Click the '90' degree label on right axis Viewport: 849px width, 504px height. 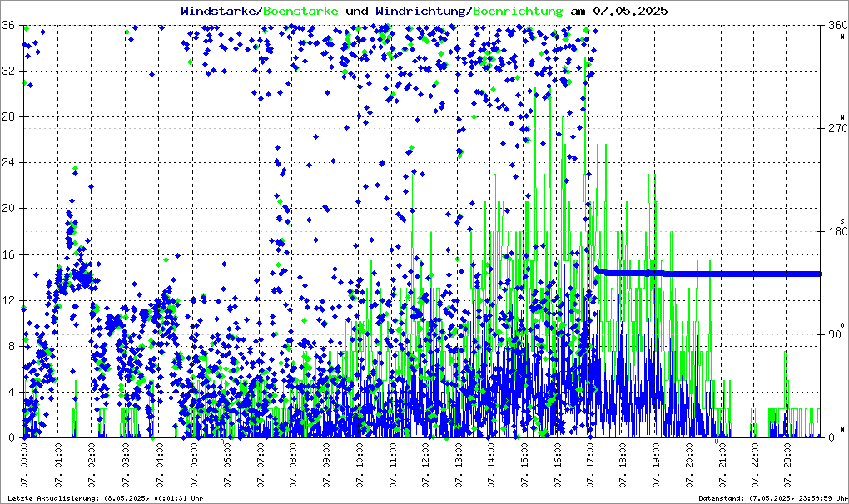point(832,335)
